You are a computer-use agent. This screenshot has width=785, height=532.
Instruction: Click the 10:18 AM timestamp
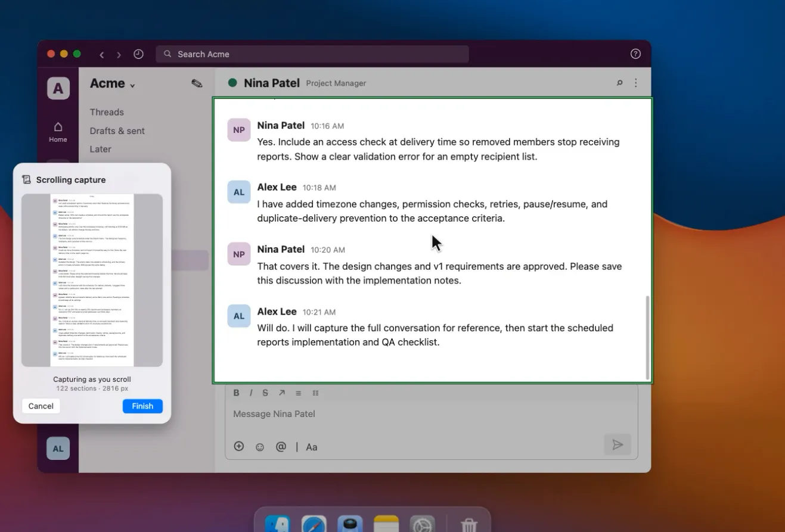(x=319, y=188)
